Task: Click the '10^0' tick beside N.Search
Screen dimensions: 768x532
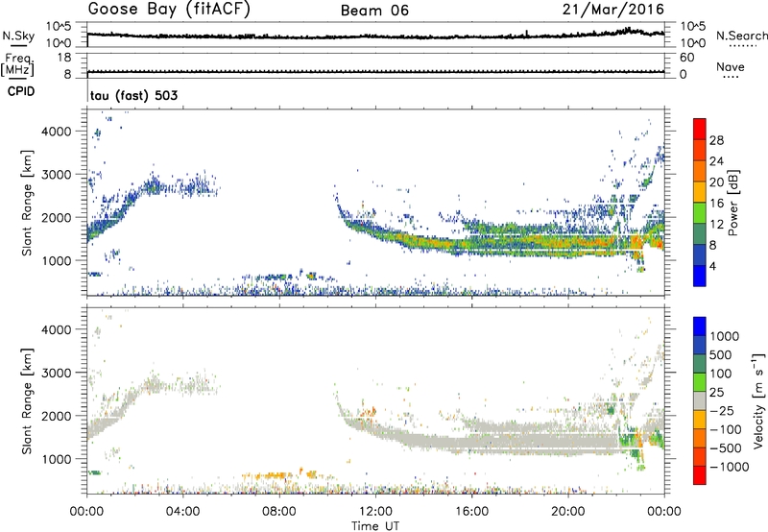Action: coord(693,43)
